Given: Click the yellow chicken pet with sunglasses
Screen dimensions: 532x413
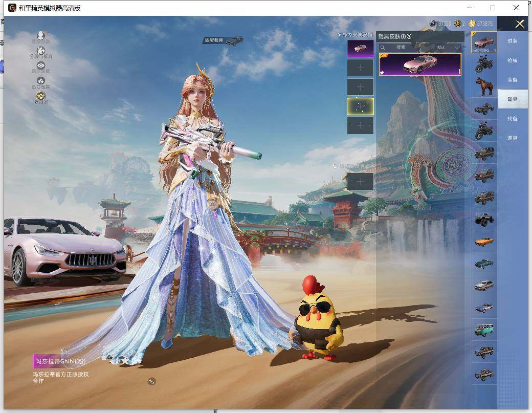Looking at the screenshot, I should (x=317, y=318).
